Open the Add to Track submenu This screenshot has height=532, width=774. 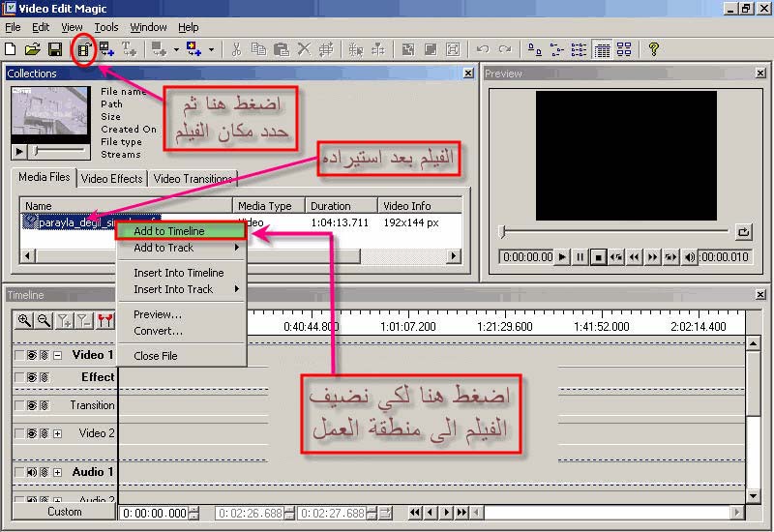pyautogui.click(x=181, y=248)
